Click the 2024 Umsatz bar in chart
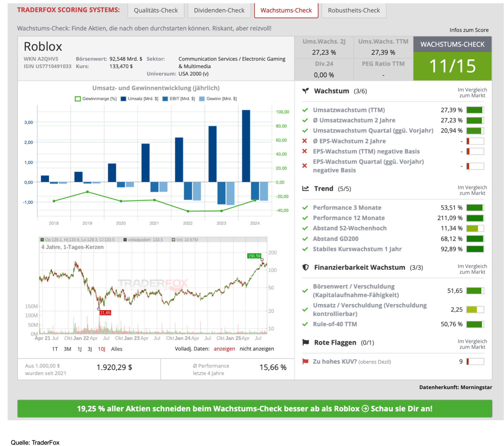The width and height of the screenshot is (504, 446). (x=246, y=146)
